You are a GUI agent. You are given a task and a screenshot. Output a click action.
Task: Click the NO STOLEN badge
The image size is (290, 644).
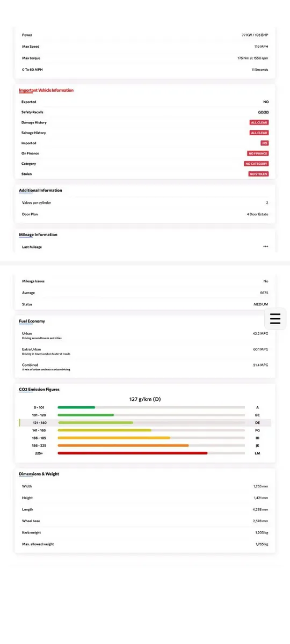[x=258, y=174]
